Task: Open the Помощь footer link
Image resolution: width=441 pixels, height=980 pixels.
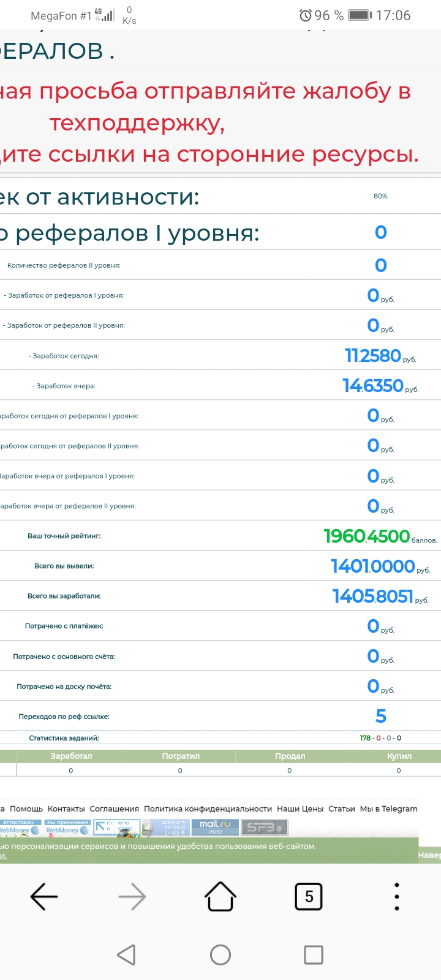Action: pos(26,809)
